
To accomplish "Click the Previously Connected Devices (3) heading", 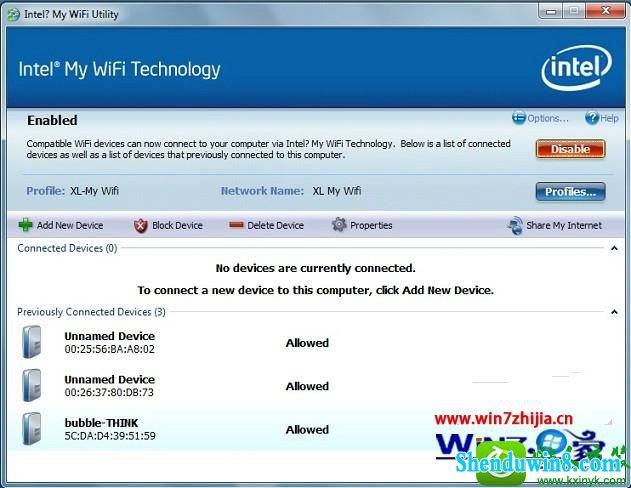I will 91,312.
